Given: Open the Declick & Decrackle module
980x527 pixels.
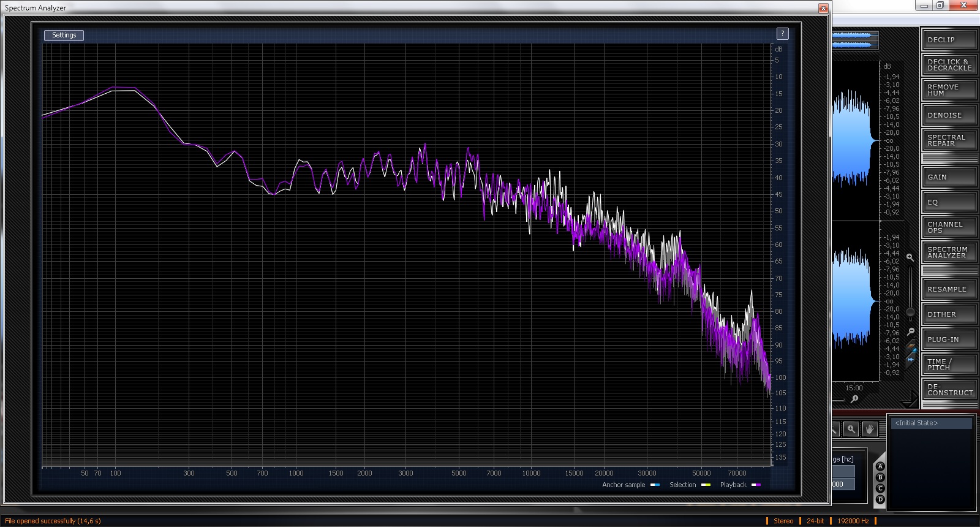Looking at the screenshot, I should pos(949,65).
